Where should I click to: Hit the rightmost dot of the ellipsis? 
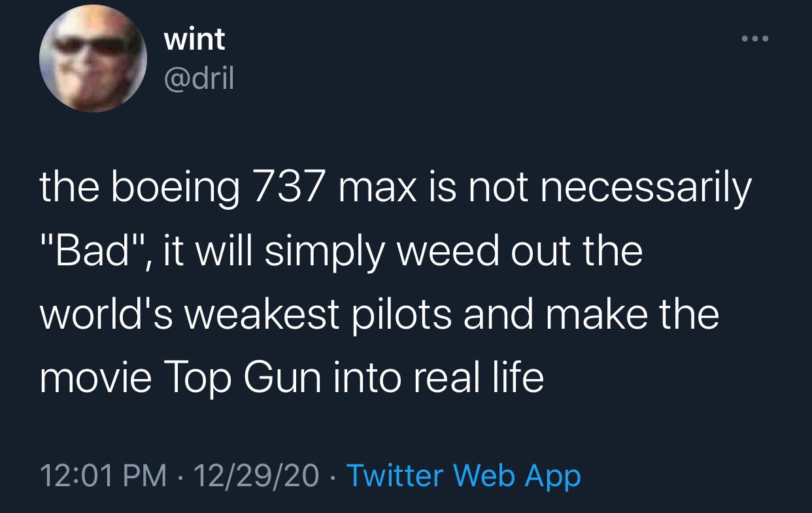pos(766,38)
